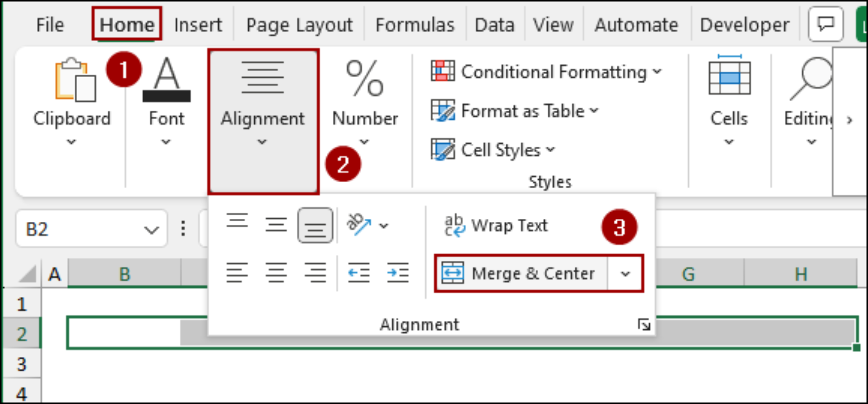
Task: Open the Data tab
Action: (495, 25)
